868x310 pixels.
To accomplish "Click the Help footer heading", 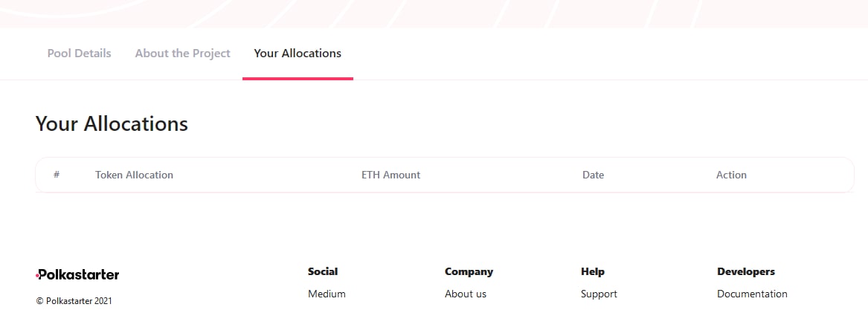I will (x=593, y=272).
